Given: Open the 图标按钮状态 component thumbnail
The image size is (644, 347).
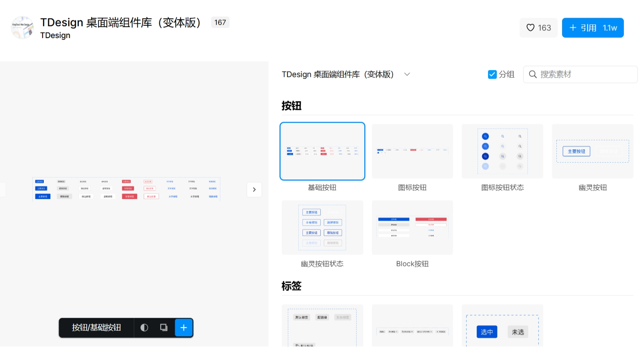Looking at the screenshot, I should click(x=502, y=151).
